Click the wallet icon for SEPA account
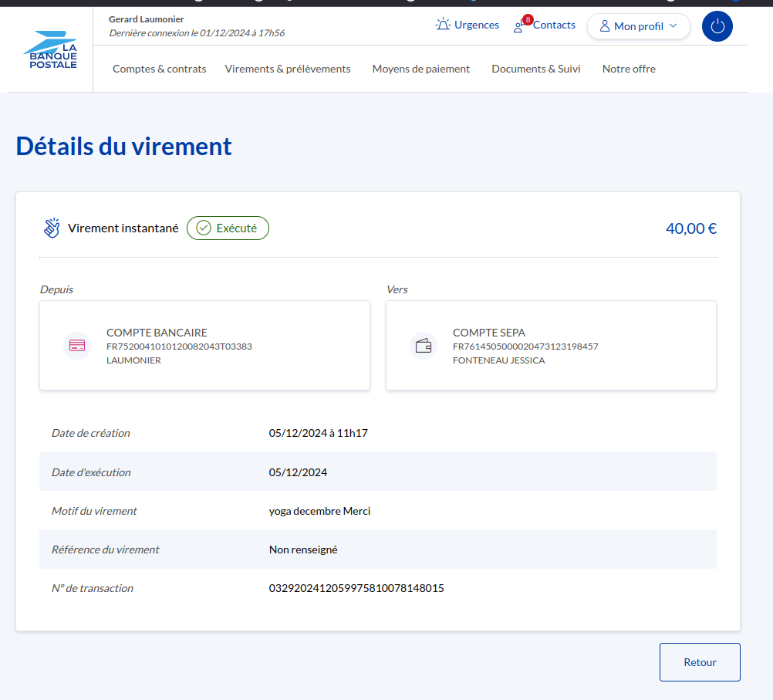The image size is (773, 700). pyautogui.click(x=424, y=345)
